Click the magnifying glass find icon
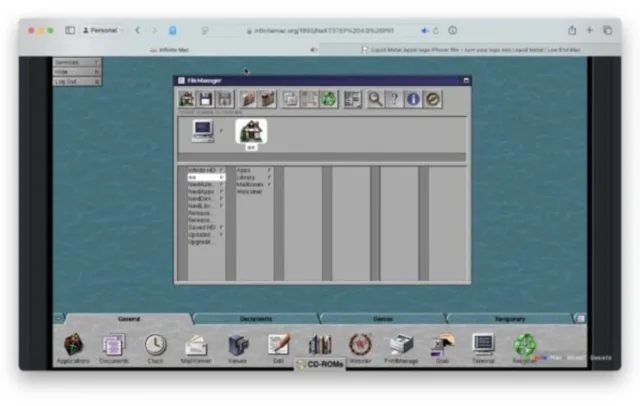The image size is (640, 406). click(x=375, y=99)
